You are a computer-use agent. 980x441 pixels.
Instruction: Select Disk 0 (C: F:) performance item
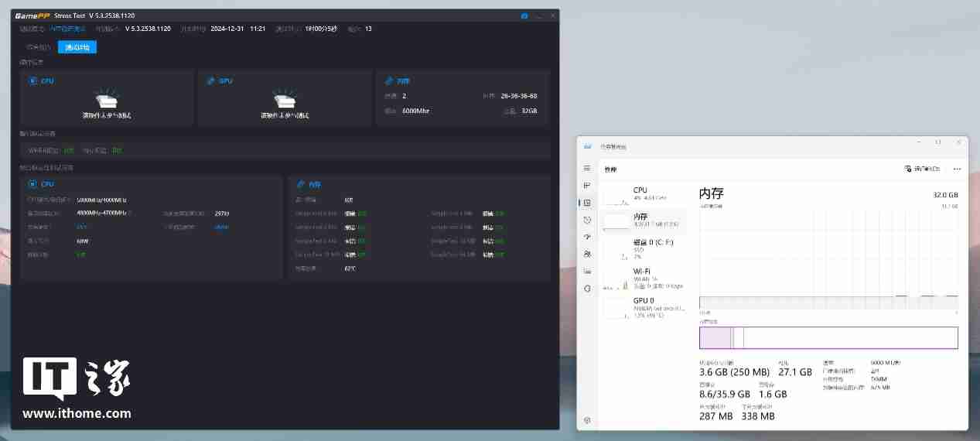coord(650,246)
